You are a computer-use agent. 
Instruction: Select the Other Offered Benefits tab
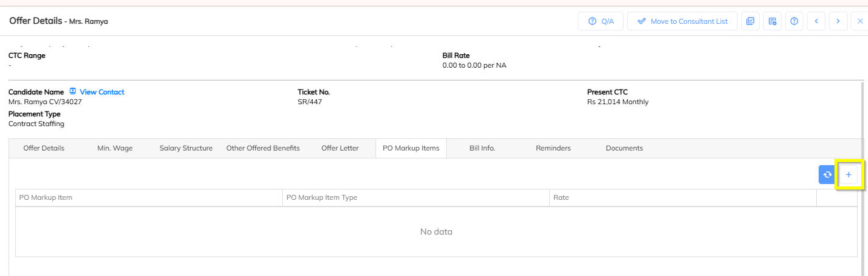(x=263, y=148)
